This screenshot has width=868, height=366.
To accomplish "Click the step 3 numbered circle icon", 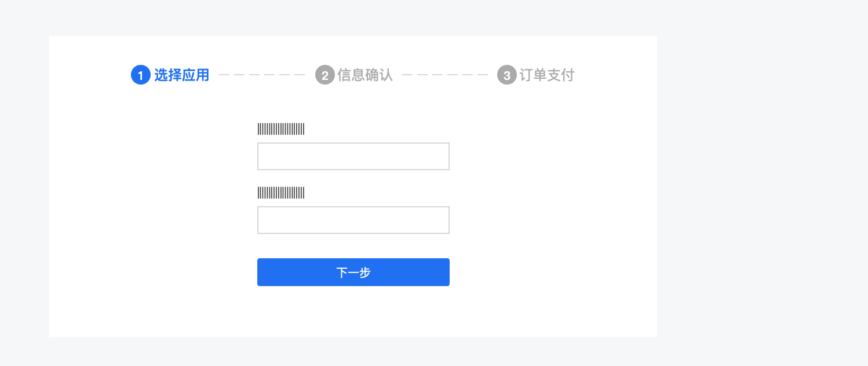I will pyautogui.click(x=506, y=75).
